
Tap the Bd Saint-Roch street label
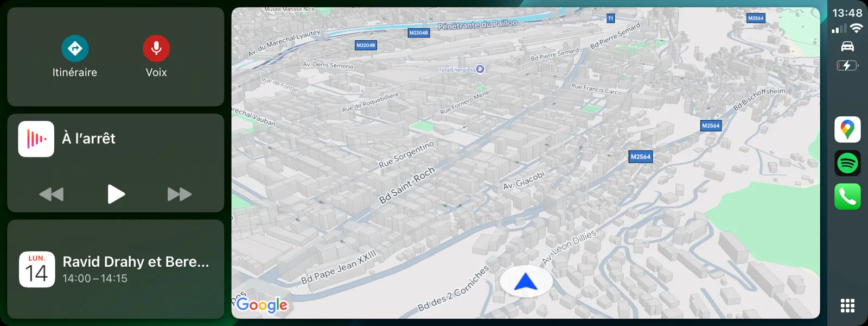coord(407,185)
